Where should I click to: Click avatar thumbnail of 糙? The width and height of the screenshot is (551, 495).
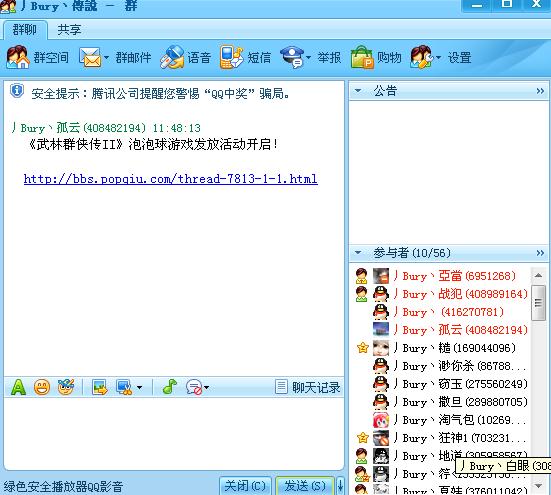pyautogui.click(x=381, y=348)
